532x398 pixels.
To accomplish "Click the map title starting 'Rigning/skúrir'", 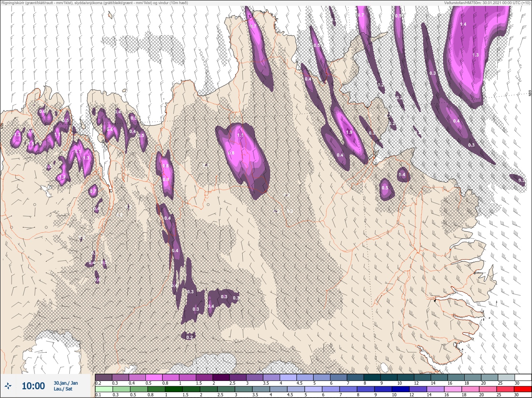I will click(94, 3).
